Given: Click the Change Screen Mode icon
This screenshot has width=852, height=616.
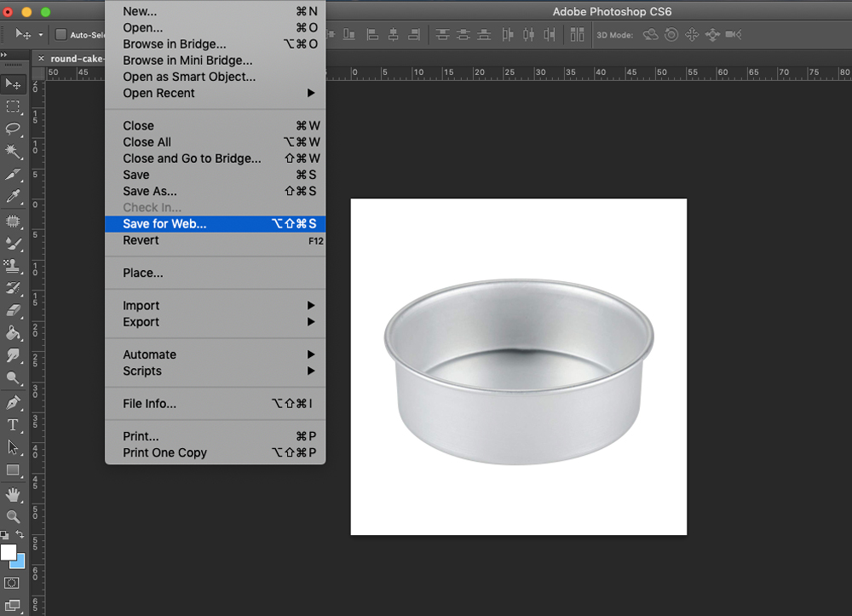Looking at the screenshot, I should [12, 606].
